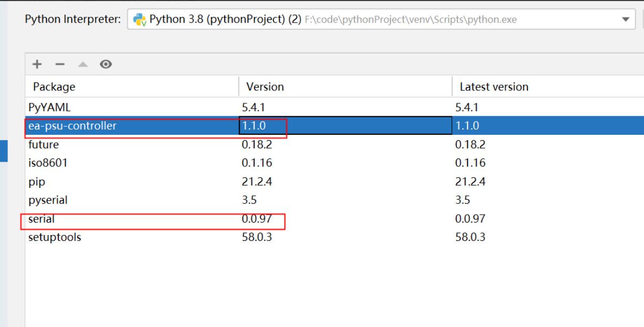644x327 pixels.
Task: Select the iso8601 package row
Action: [x=48, y=163]
